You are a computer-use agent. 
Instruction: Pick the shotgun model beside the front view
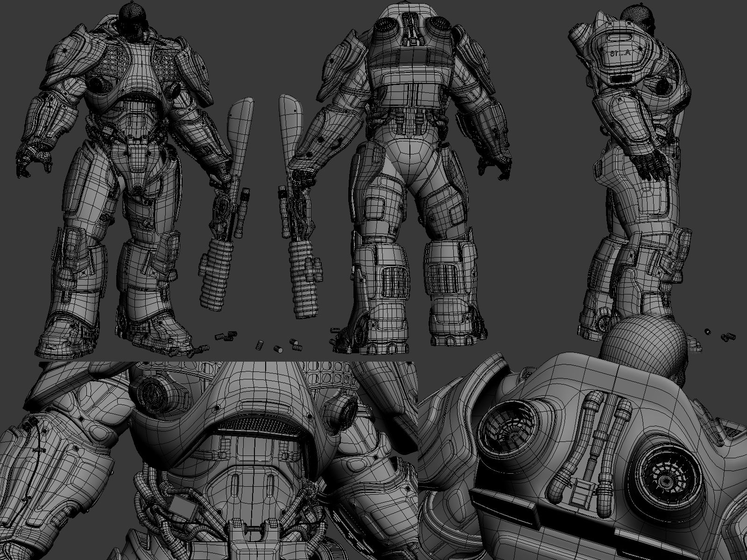coord(227,203)
